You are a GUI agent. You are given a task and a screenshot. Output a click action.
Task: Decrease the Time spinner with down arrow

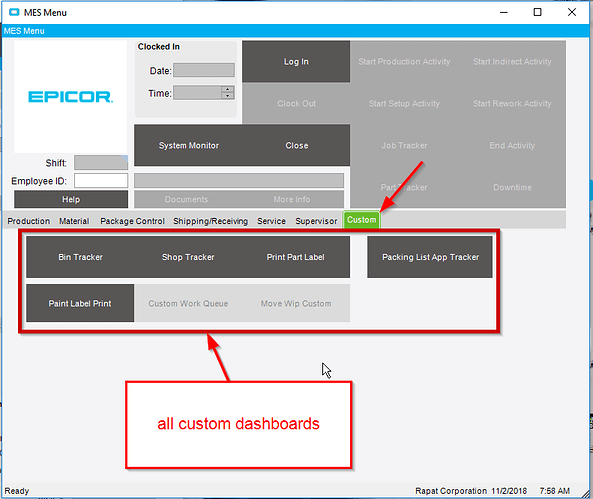pos(227,96)
